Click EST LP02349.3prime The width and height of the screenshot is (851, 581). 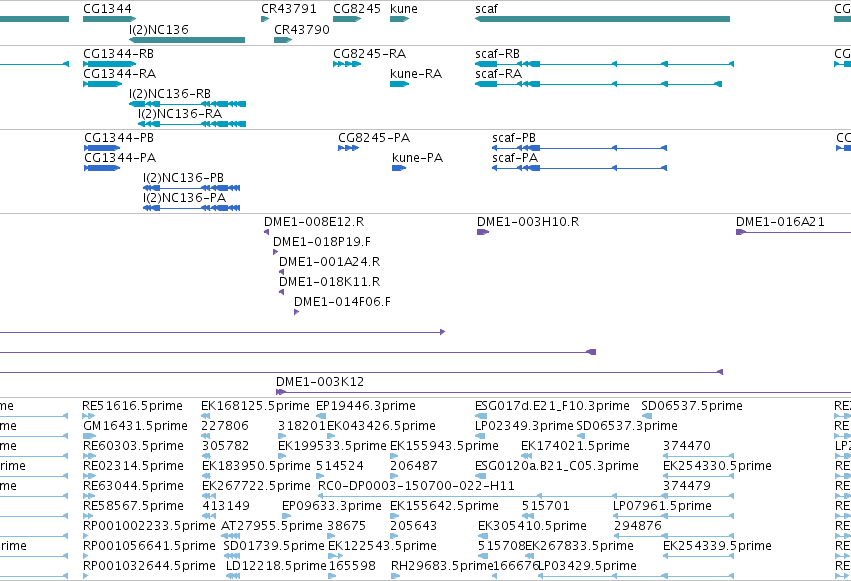pyautogui.click(x=524, y=426)
